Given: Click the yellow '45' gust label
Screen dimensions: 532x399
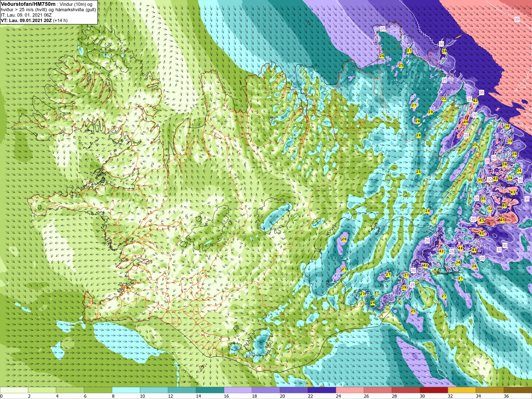Looking at the screenshot, I should coord(502,220).
